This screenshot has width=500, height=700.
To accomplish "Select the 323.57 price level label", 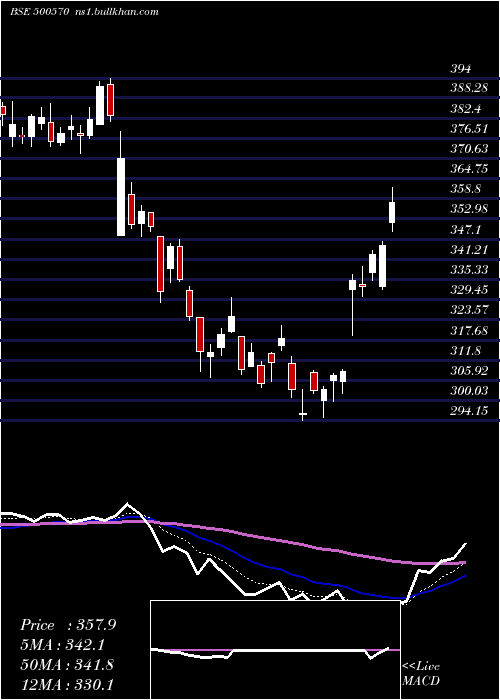I will pyautogui.click(x=469, y=310).
